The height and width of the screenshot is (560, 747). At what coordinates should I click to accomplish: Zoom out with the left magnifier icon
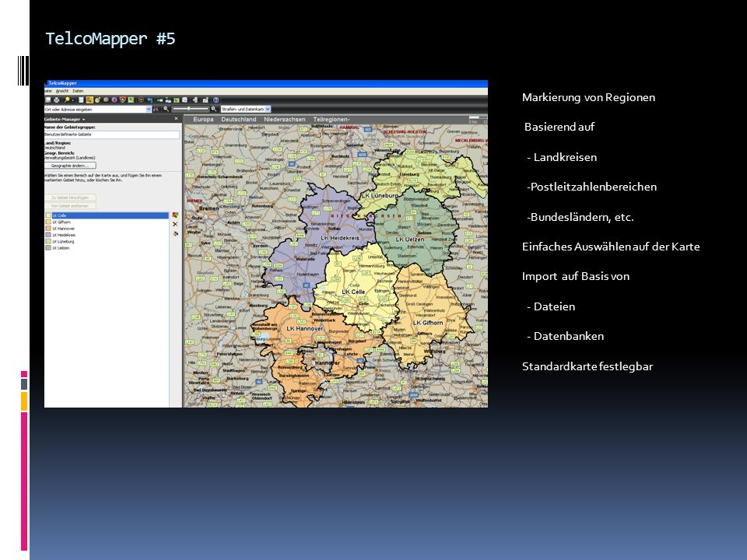coord(166,109)
